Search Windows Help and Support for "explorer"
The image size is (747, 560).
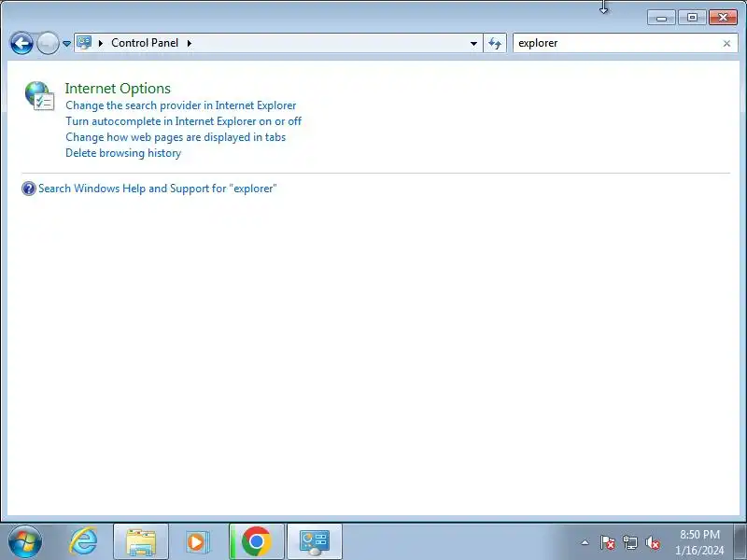pos(157,189)
